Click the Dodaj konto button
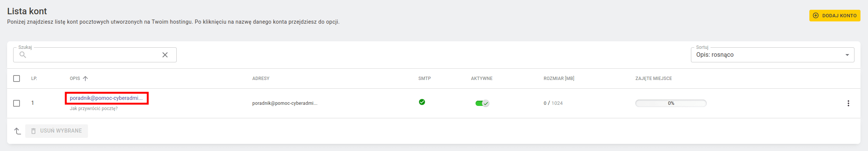This screenshot has height=151, width=868. (835, 15)
